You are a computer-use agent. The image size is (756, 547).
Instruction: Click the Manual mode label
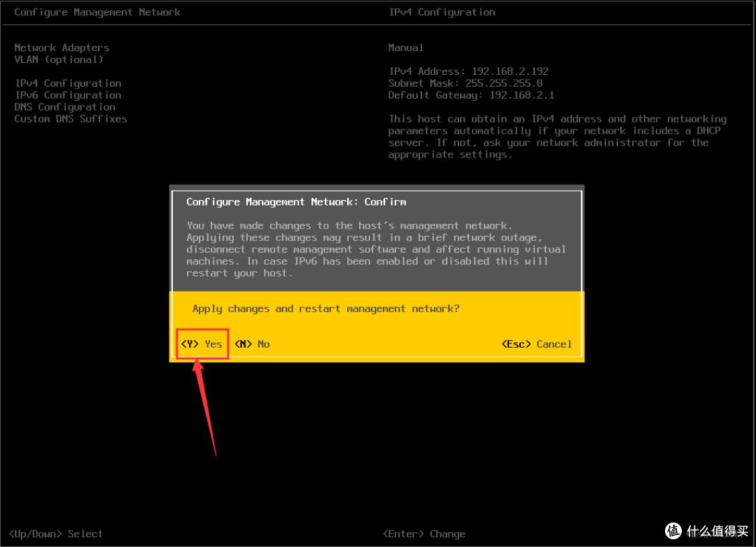tap(406, 48)
